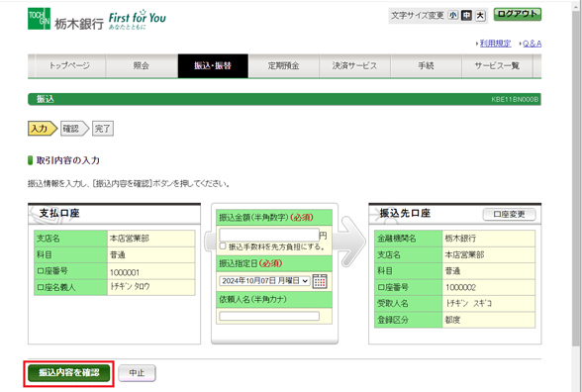Expand the 振込指定日 date dropdown

[x=264, y=281]
